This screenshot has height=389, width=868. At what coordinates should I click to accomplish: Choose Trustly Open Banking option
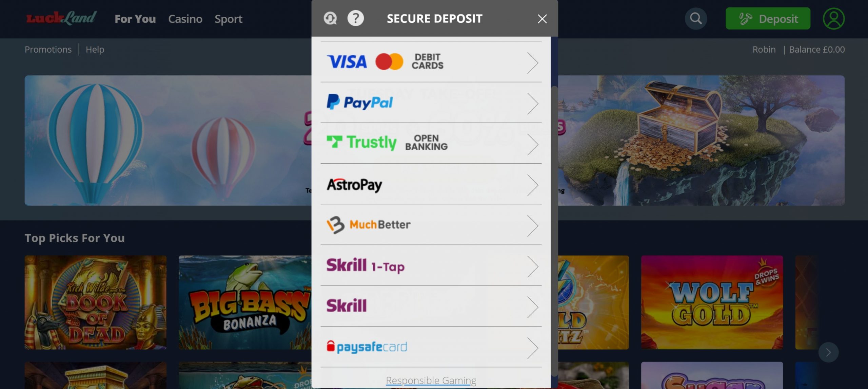[x=431, y=143]
